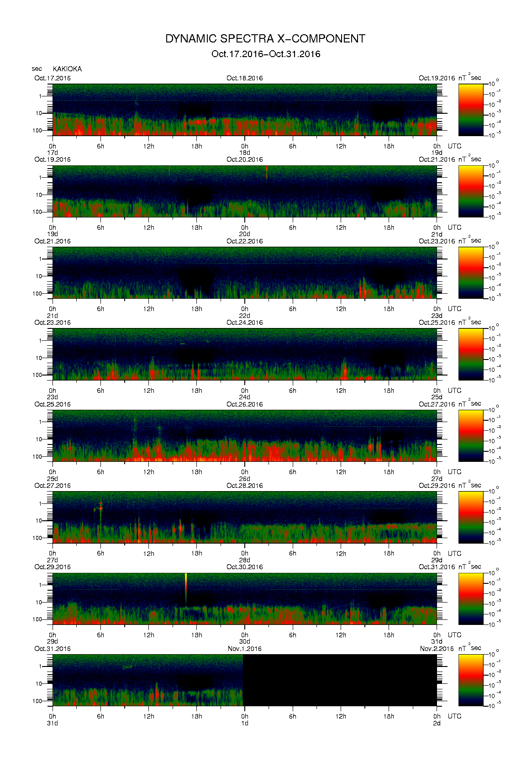Click the 24d day marker
The image size is (532, 767).
(x=245, y=397)
